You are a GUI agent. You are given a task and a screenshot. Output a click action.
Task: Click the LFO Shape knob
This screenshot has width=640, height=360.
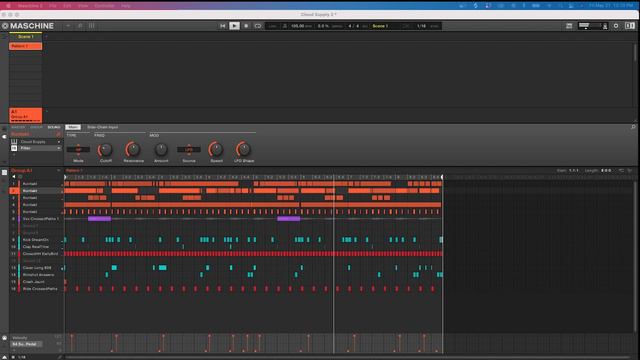tap(244, 150)
